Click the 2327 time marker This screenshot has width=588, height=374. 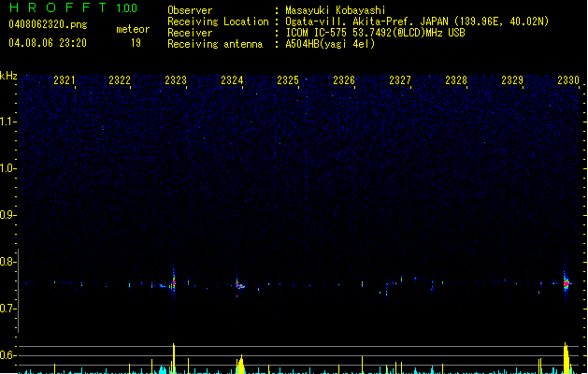(400, 80)
